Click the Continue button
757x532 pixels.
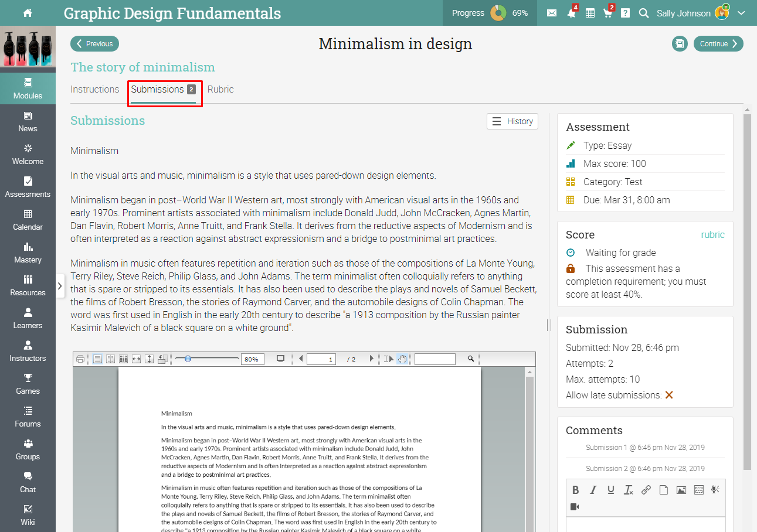pyautogui.click(x=718, y=44)
